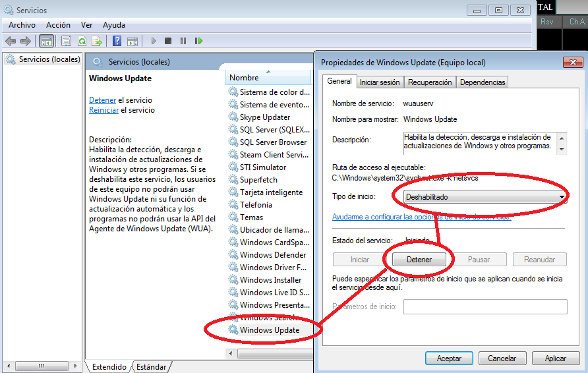This screenshot has height=373, width=588.
Task: Click the left pane right scroll arrow
Action: [x=75, y=366]
